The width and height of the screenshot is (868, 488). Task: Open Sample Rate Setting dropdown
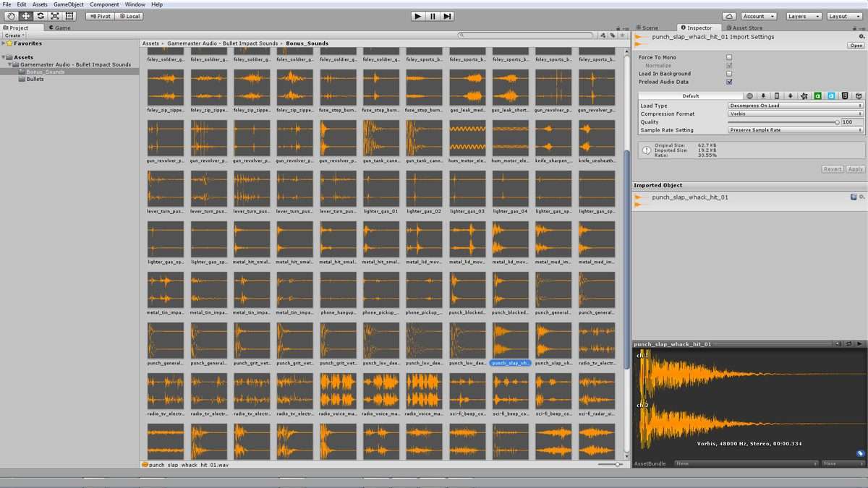(x=796, y=130)
